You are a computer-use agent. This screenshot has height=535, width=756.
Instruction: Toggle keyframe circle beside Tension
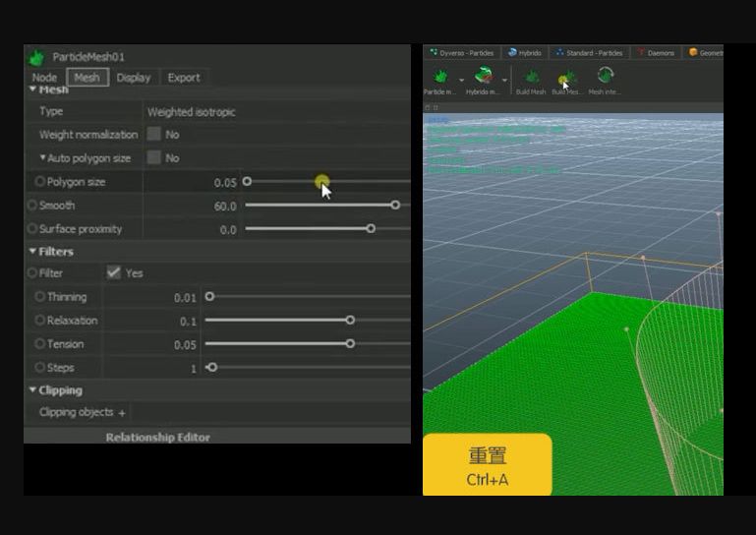click(x=40, y=343)
